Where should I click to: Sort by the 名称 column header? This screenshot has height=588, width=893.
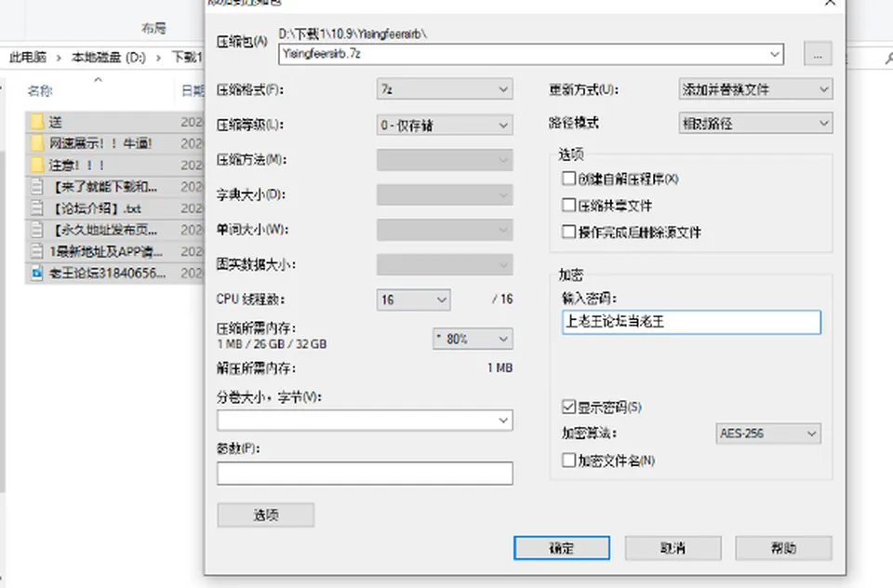coord(40,90)
